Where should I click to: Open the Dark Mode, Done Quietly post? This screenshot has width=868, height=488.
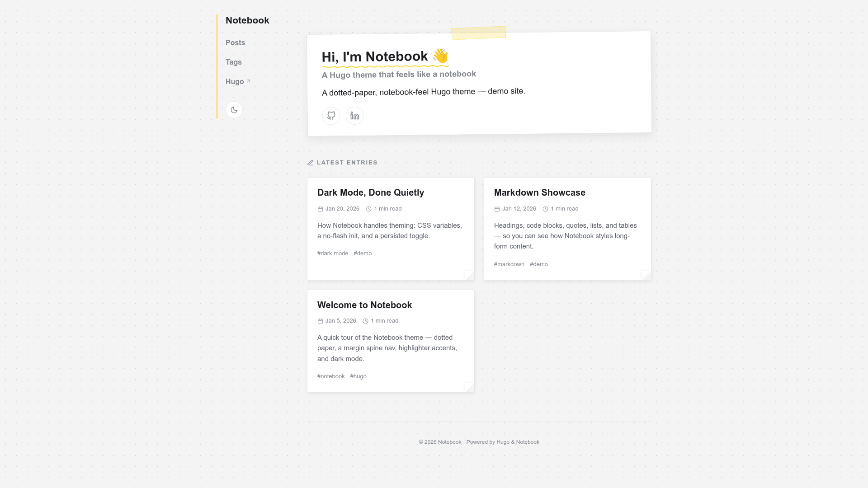(x=371, y=192)
